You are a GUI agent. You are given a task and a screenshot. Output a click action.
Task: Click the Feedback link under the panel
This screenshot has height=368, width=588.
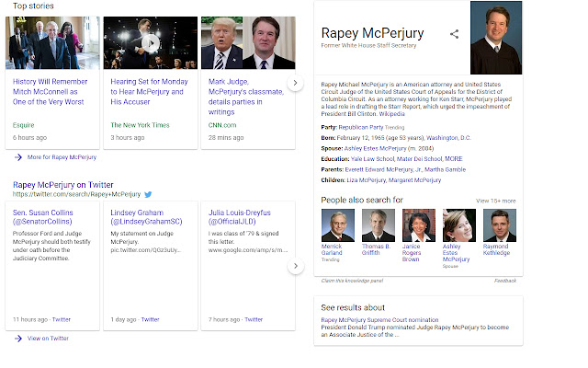tap(505, 281)
